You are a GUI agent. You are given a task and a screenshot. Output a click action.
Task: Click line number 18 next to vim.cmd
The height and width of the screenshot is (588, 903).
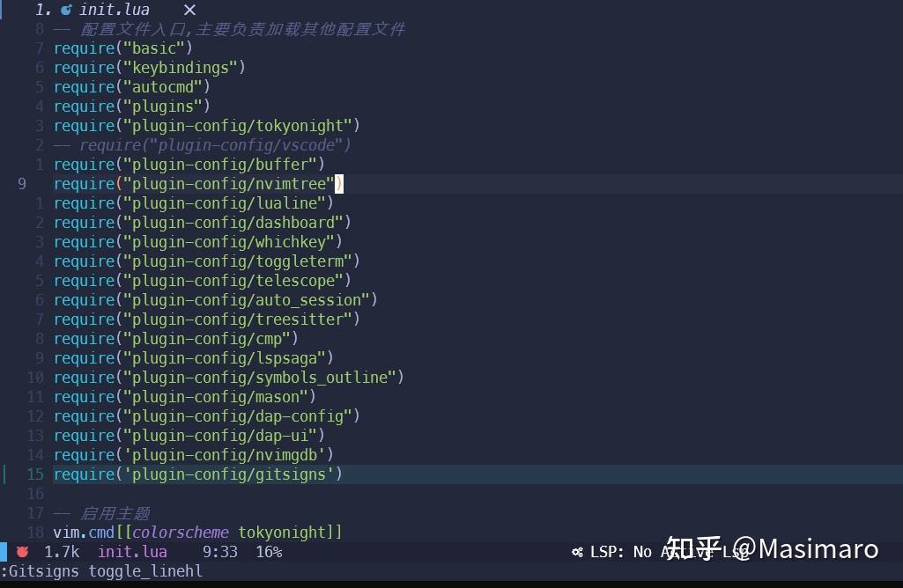(35, 532)
